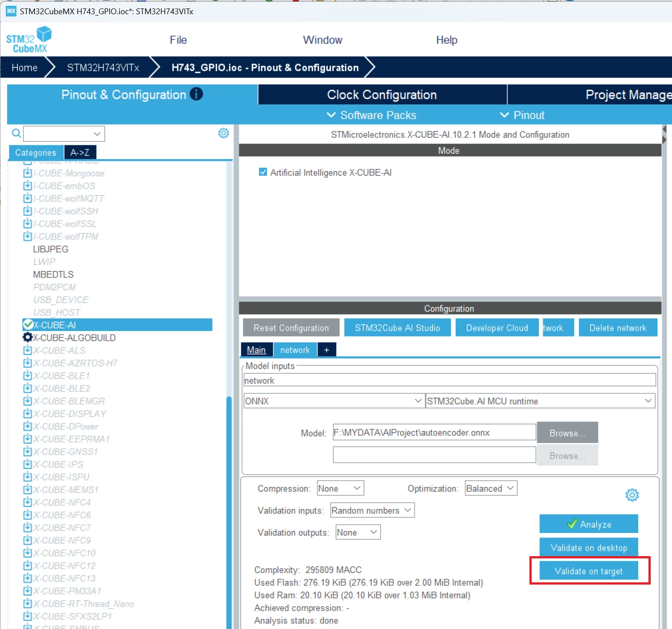Click download icon for I-CUBE-wolfSSH
The image size is (672, 629).
pyautogui.click(x=28, y=211)
